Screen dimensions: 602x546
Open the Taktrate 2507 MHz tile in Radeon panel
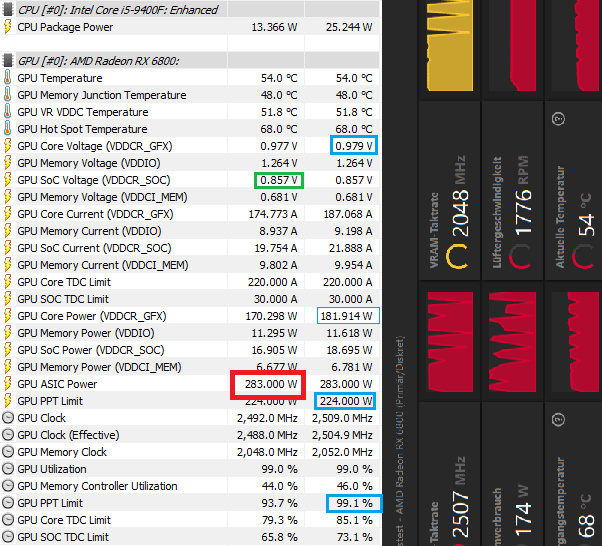[449, 474]
